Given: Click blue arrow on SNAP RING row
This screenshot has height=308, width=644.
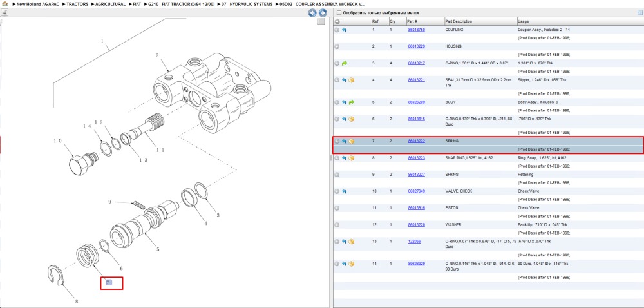Looking at the screenshot, I should 344,158.
